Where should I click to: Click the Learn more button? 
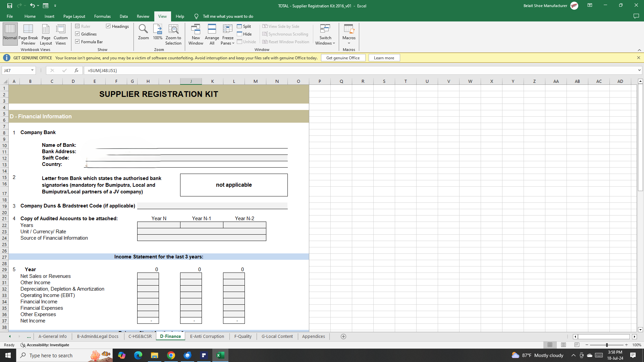click(x=384, y=58)
